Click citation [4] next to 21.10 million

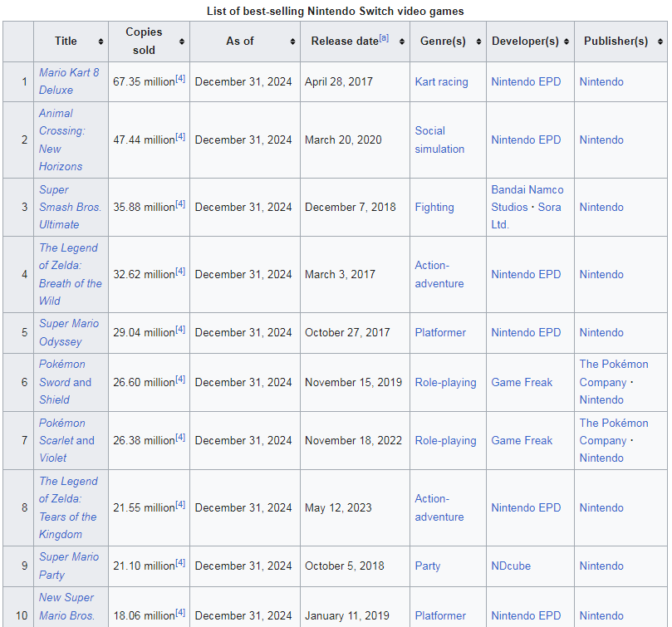click(x=180, y=563)
